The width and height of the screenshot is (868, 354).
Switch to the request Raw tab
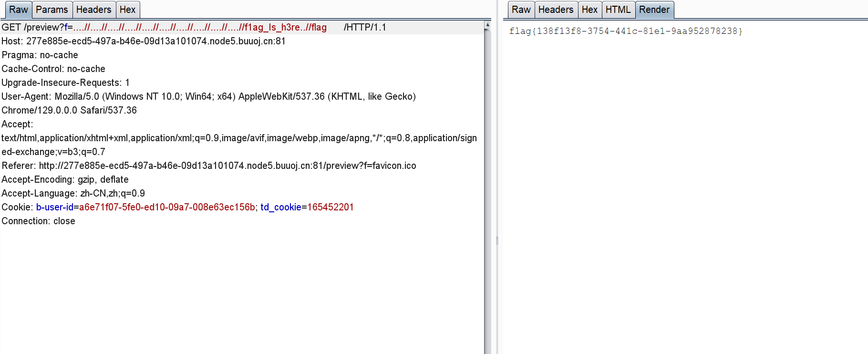coord(19,10)
